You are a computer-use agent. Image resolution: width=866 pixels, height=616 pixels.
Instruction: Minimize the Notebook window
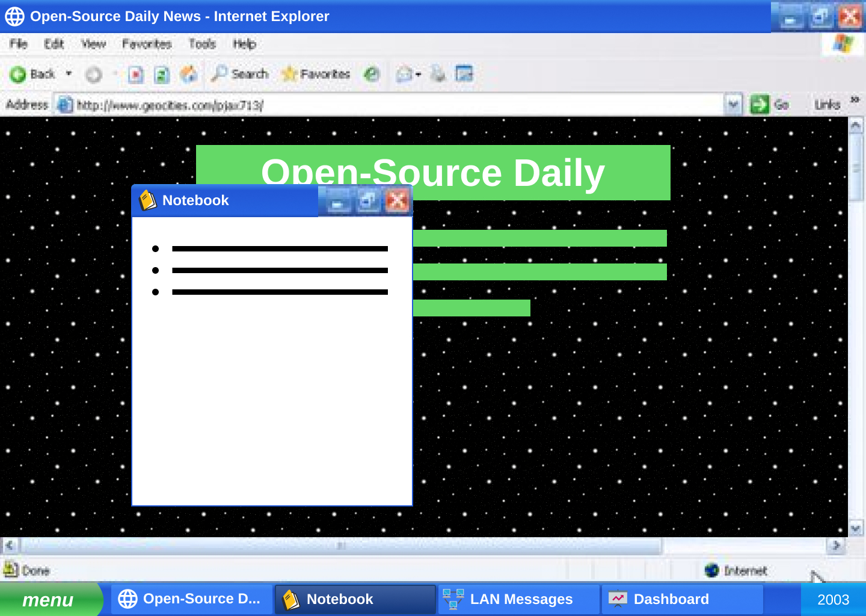point(338,200)
